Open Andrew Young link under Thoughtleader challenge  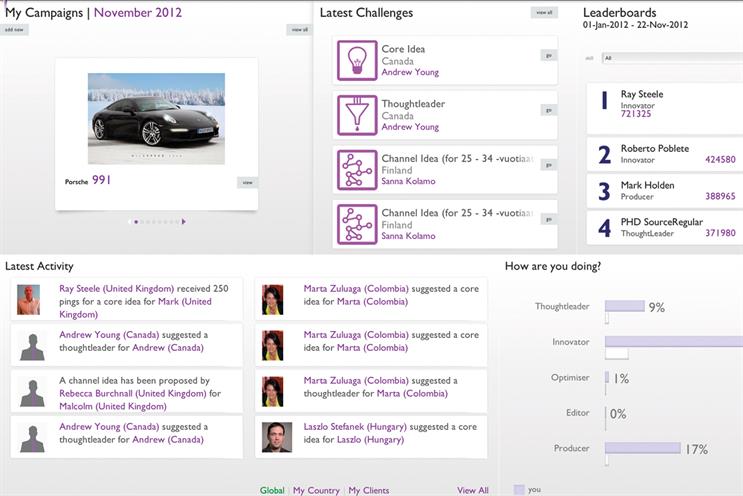(410, 126)
